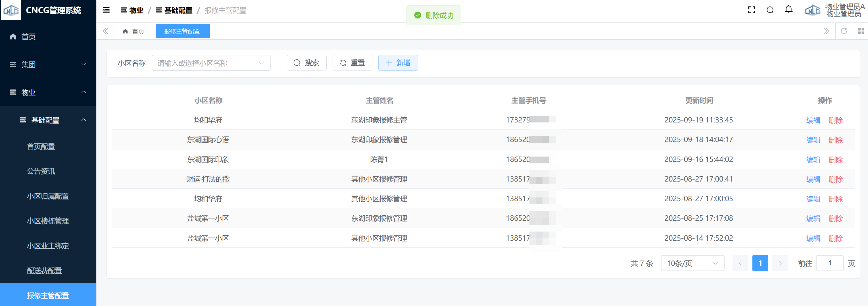Open the 小区名称 dropdown selector

(211, 63)
